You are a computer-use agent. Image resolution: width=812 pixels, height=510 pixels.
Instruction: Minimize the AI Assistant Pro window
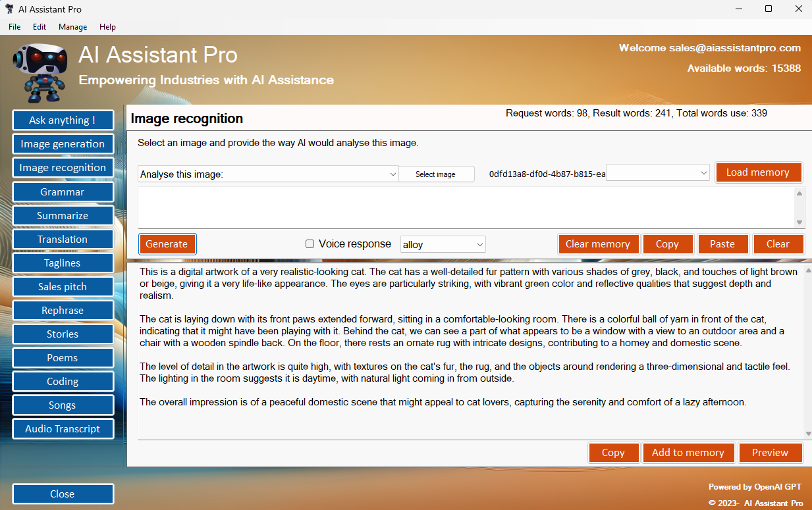(738, 9)
